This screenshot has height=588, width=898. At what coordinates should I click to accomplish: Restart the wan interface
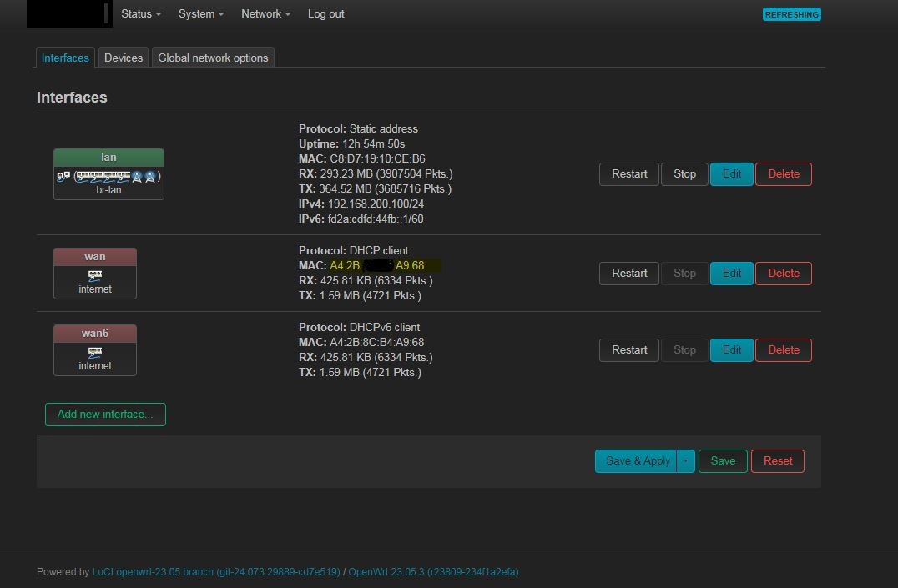pyautogui.click(x=628, y=274)
